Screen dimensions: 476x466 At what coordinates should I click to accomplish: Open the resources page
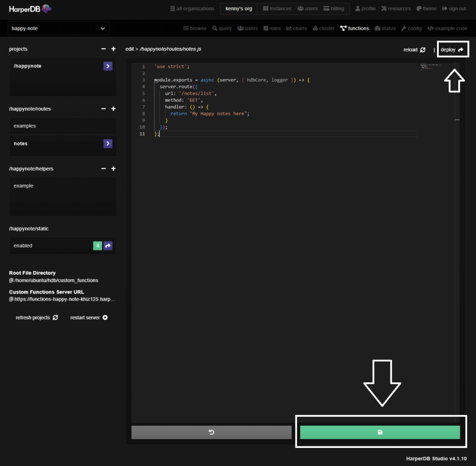pos(396,8)
